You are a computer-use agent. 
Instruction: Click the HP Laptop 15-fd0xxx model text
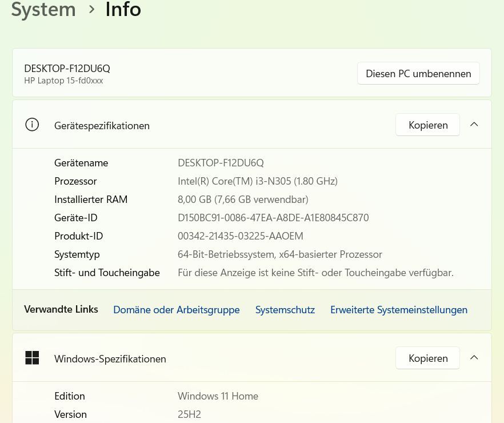click(63, 81)
